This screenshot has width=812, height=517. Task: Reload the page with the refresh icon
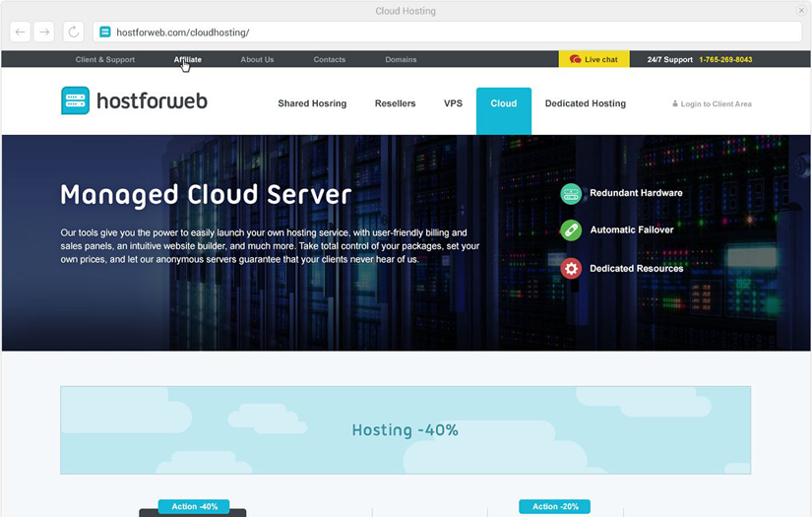pyautogui.click(x=74, y=32)
